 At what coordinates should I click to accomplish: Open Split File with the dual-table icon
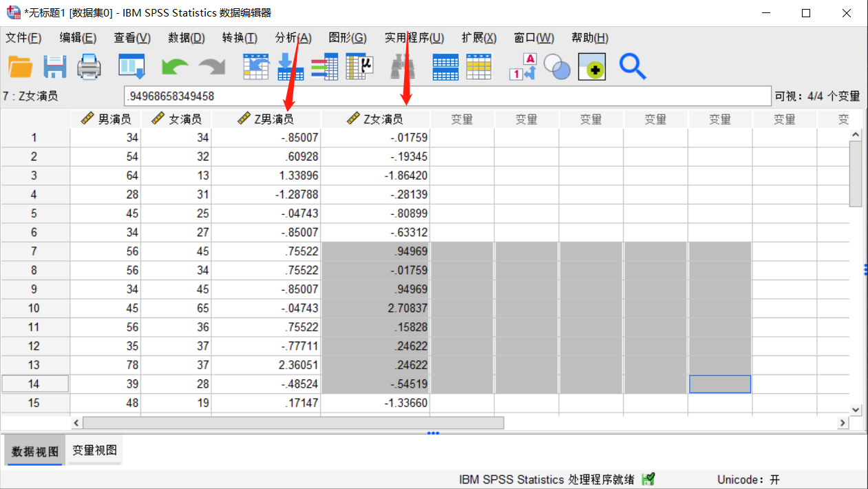[x=445, y=67]
